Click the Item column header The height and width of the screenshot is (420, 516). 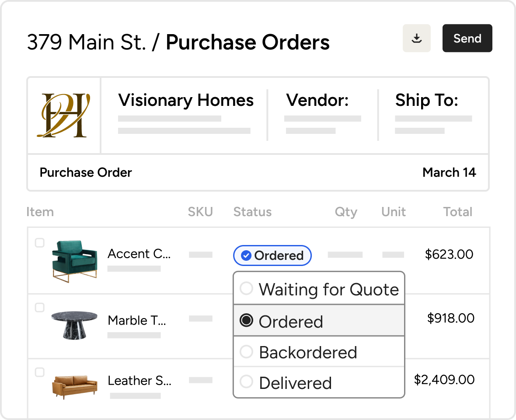click(x=40, y=212)
